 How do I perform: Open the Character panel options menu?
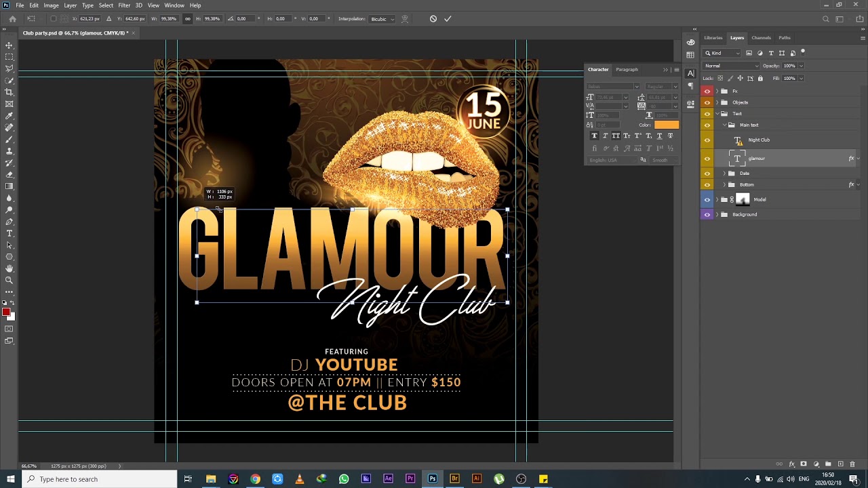pos(676,70)
